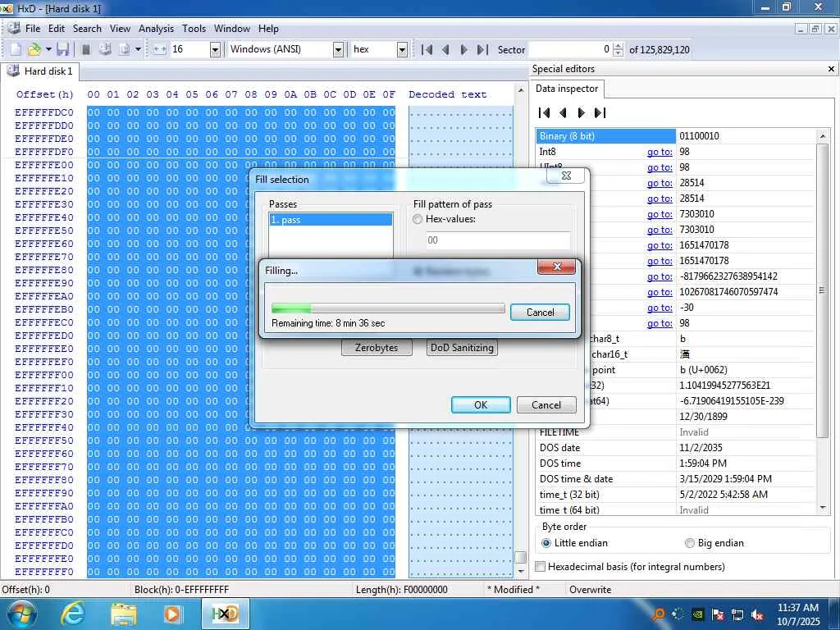Open the File menu
The image size is (840, 630).
(33, 29)
